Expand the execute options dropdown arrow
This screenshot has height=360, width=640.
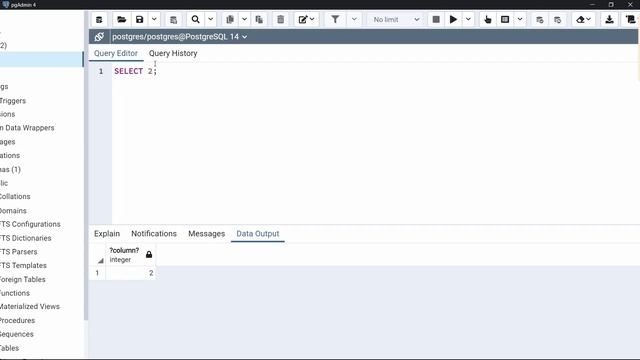468,20
